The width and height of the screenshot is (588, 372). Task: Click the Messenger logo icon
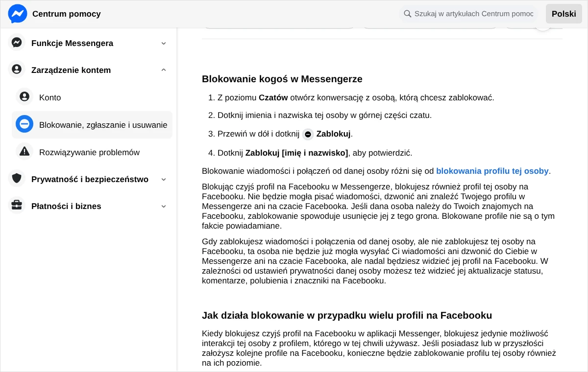[18, 14]
